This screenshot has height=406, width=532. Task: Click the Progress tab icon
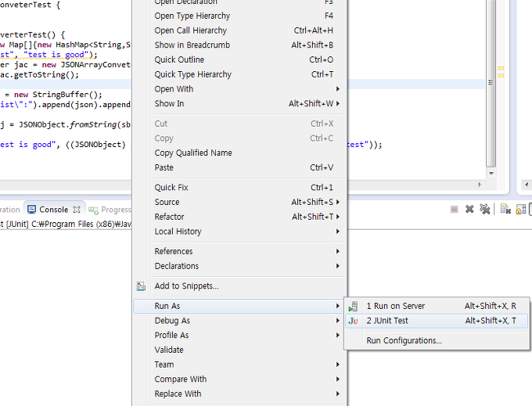coord(93,210)
